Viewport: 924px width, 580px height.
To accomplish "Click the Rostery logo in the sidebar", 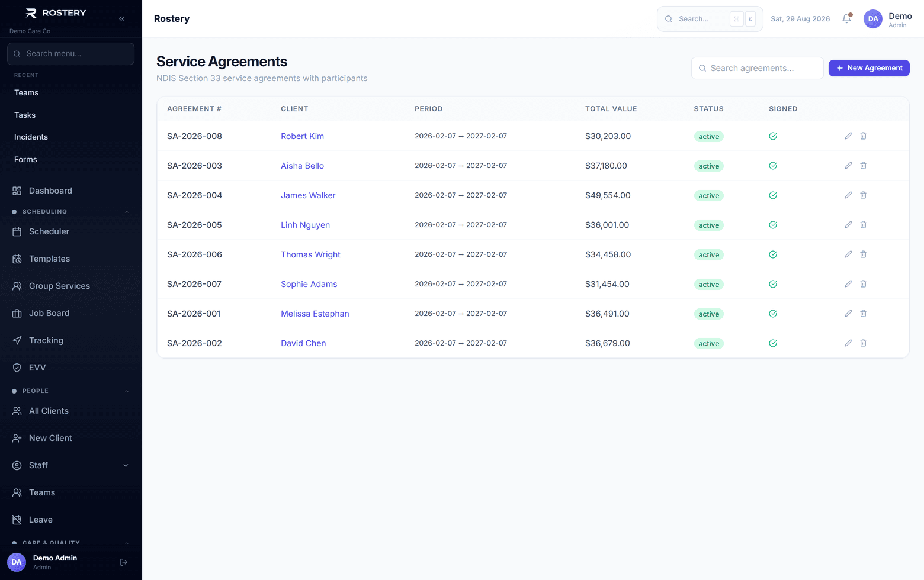I will 56,13.
